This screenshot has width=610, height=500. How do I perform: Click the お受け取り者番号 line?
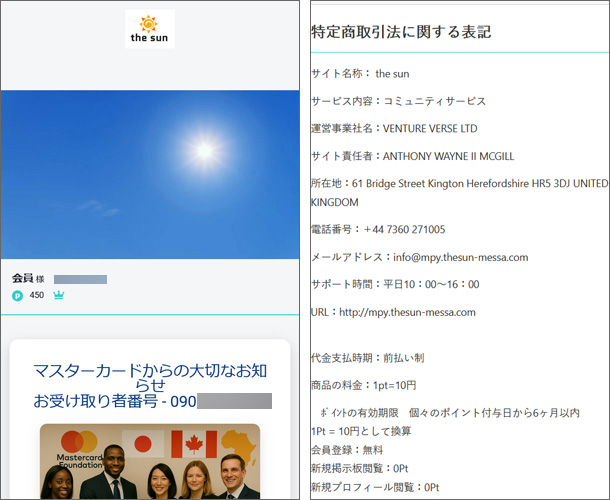click(115, 402)
